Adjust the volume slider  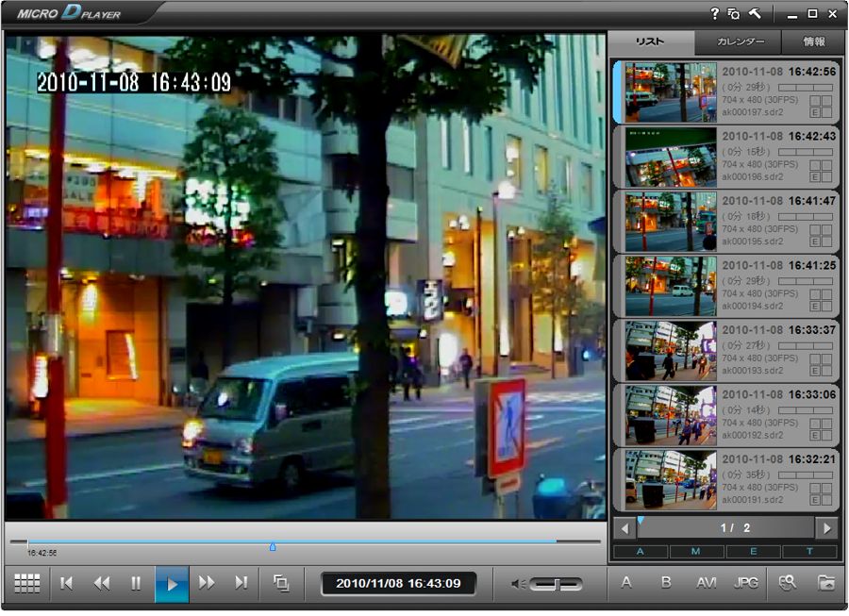[x=557, y=584]
